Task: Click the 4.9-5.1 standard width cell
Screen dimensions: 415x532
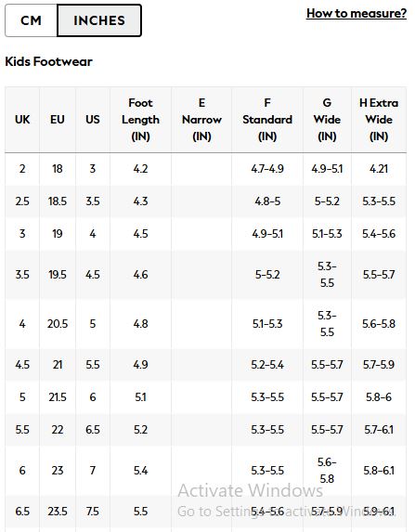Action: click(267, 234)
